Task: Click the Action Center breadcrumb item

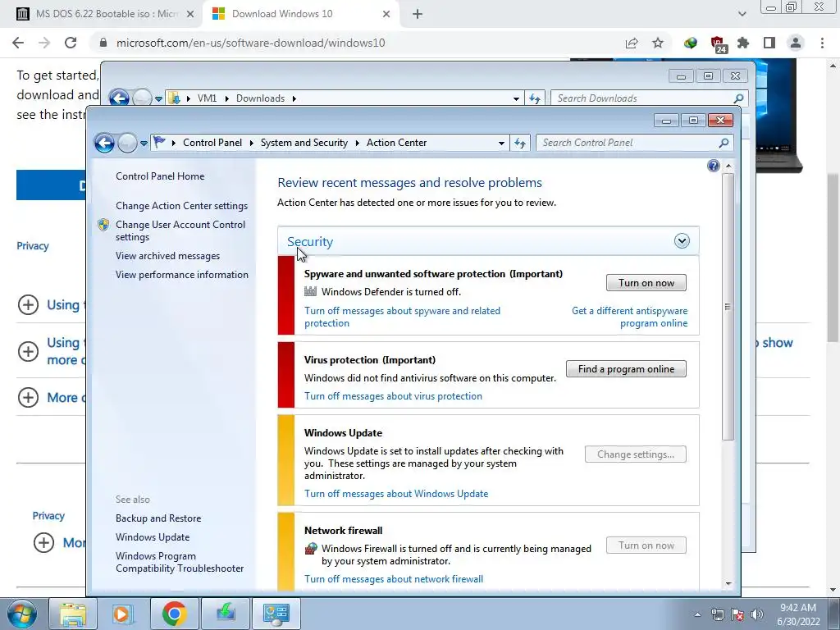Action: click(396, 143)
